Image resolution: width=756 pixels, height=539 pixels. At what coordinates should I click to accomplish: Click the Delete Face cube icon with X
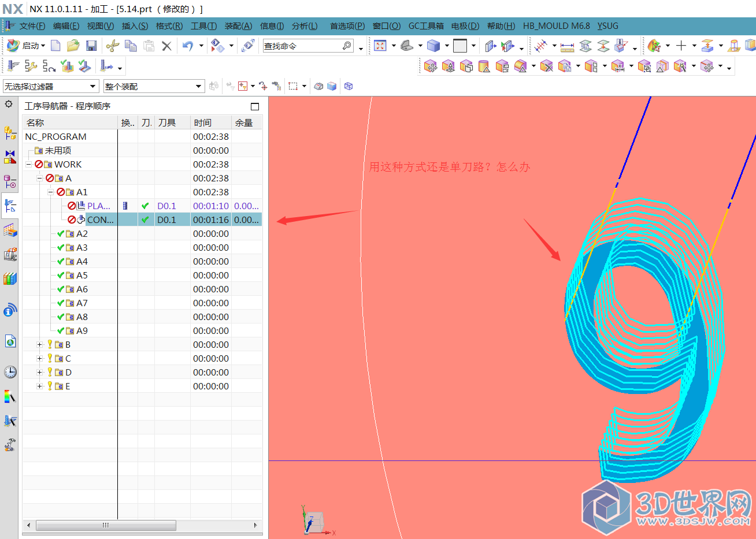pos(546,66)
